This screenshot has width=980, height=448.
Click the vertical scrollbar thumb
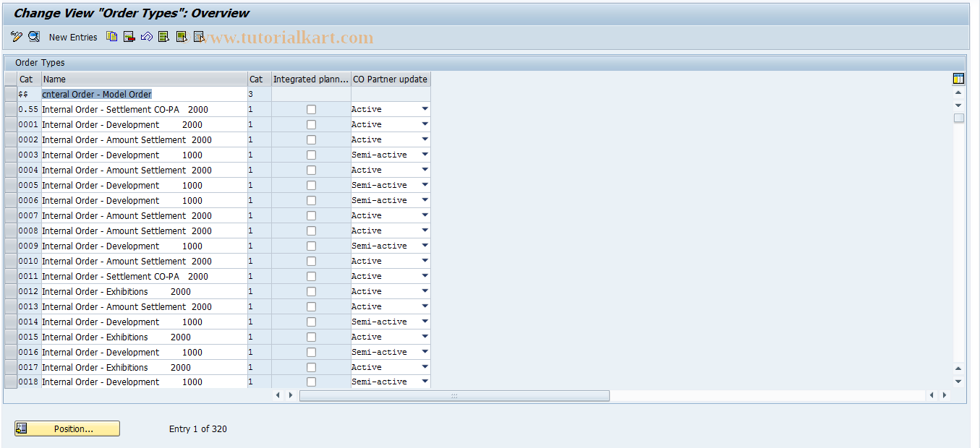(958, 118)
